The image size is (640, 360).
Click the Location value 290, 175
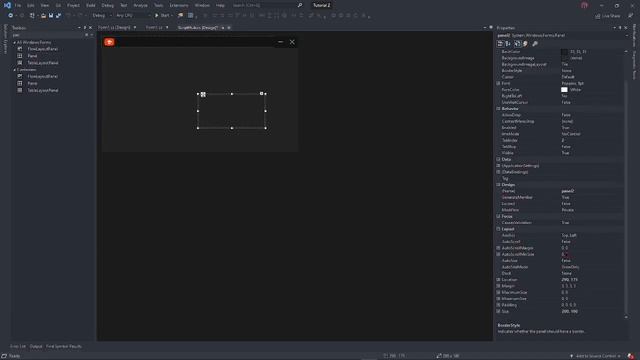(x=569, y=280)
